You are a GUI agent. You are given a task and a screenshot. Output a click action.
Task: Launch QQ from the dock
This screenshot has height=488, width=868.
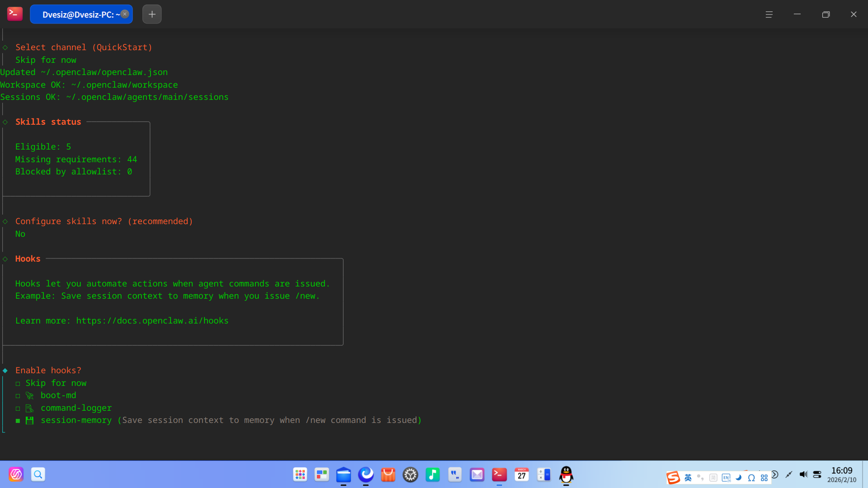566,474
